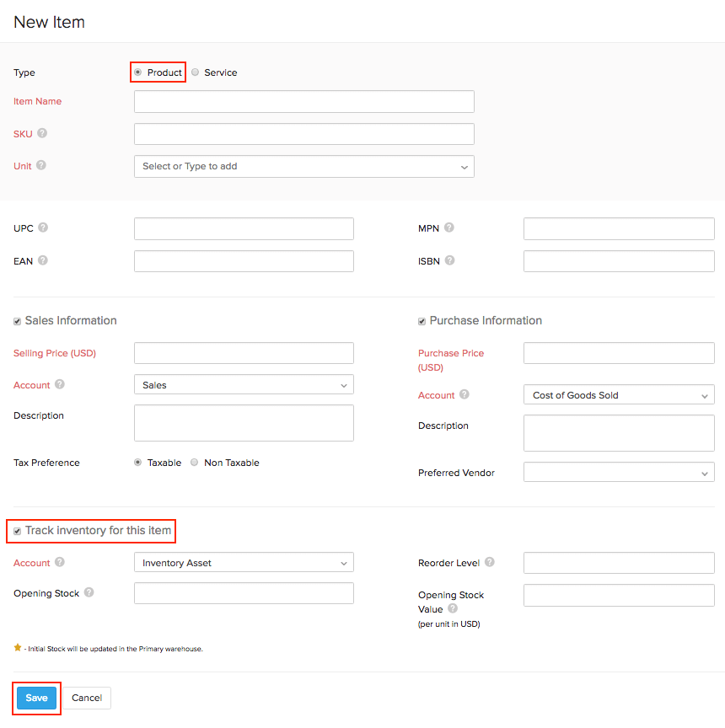Uncheck the Sales Information checkbox
725x728 pixels.
click(x=17, y=320)
